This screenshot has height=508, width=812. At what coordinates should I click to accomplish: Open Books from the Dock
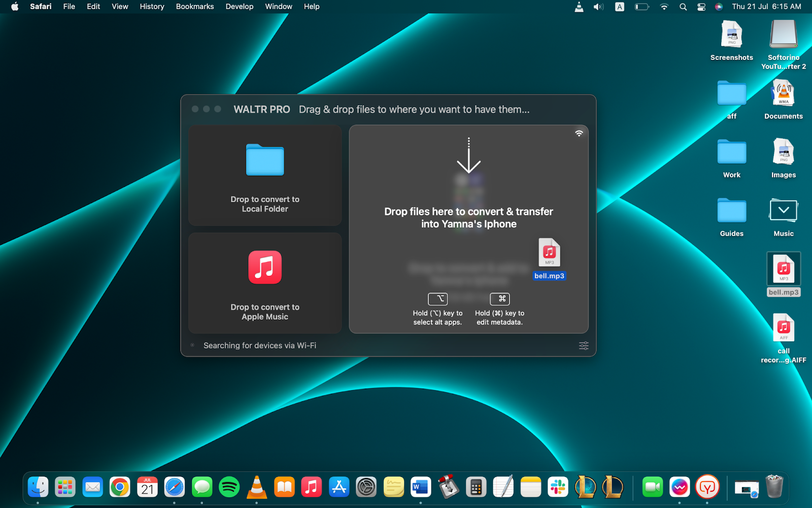click(x=284, y=487)
